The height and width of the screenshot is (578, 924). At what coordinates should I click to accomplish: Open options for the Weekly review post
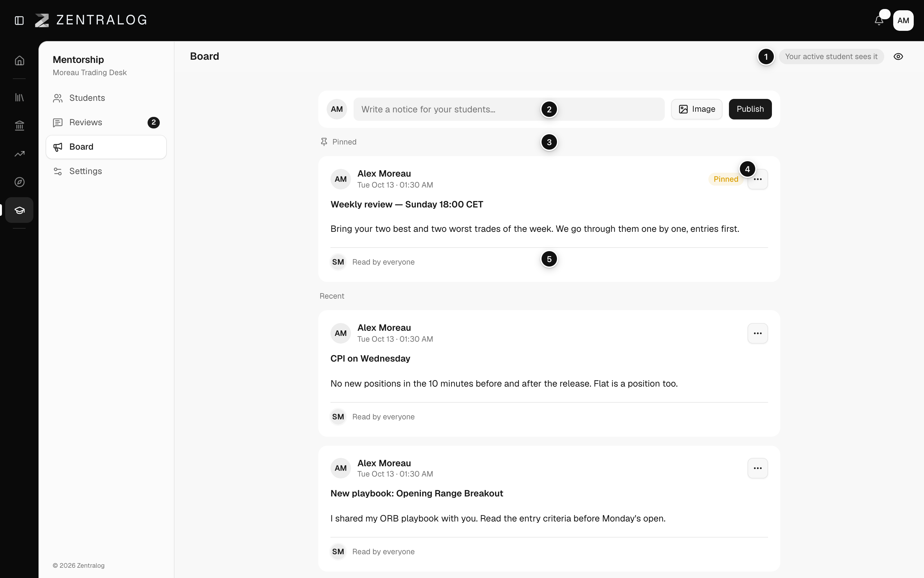pos(757,179)
